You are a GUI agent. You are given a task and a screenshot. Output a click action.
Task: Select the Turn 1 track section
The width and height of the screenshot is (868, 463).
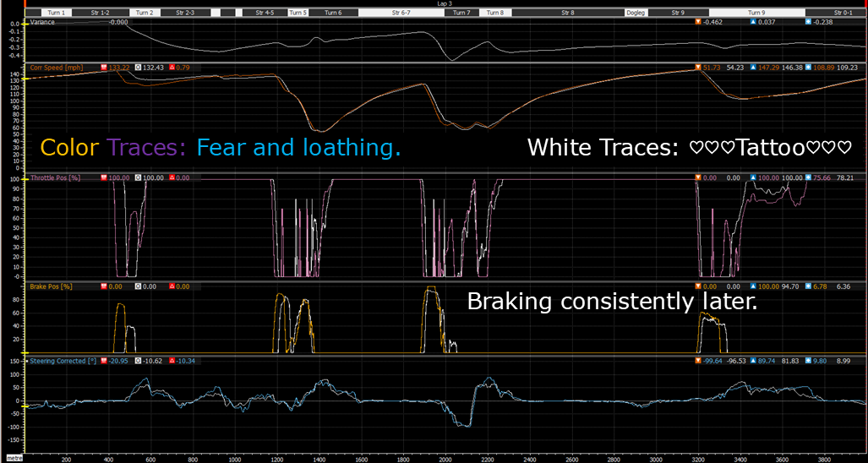pyautogui.click(x=57, y=12)
